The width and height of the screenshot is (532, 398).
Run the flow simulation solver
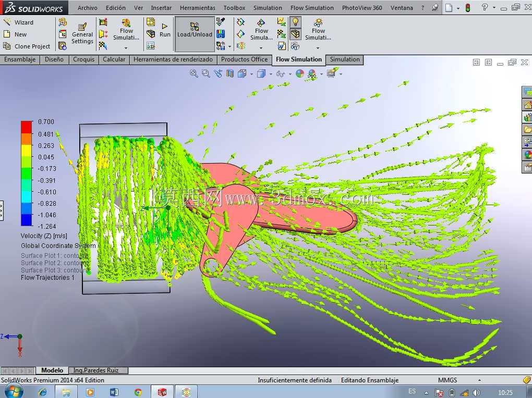point(165,30)
